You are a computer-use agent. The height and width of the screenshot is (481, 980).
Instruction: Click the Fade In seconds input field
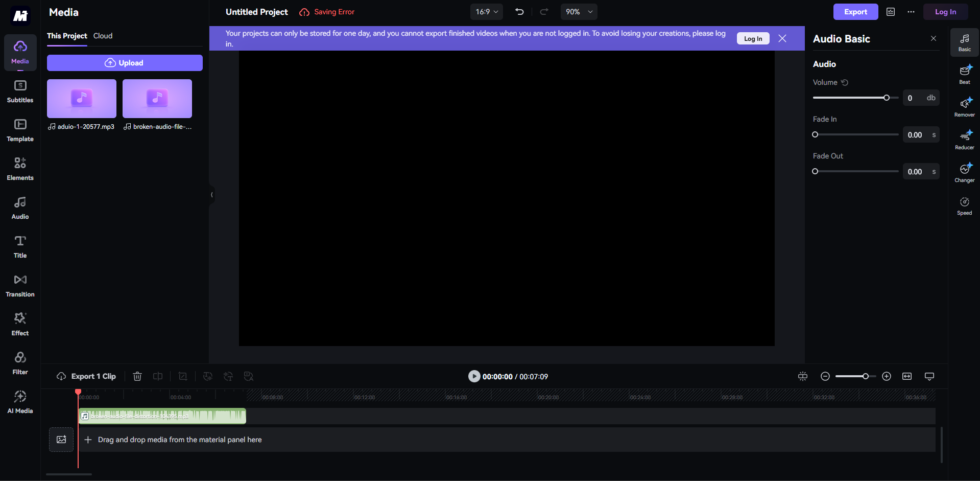pos(921,134)
